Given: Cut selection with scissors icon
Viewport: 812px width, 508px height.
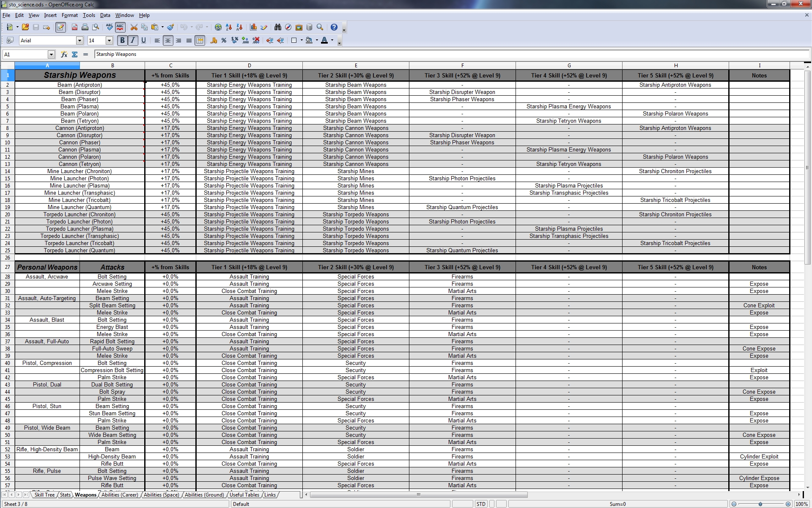Looking at the screenshot, I should pos(134,27).
